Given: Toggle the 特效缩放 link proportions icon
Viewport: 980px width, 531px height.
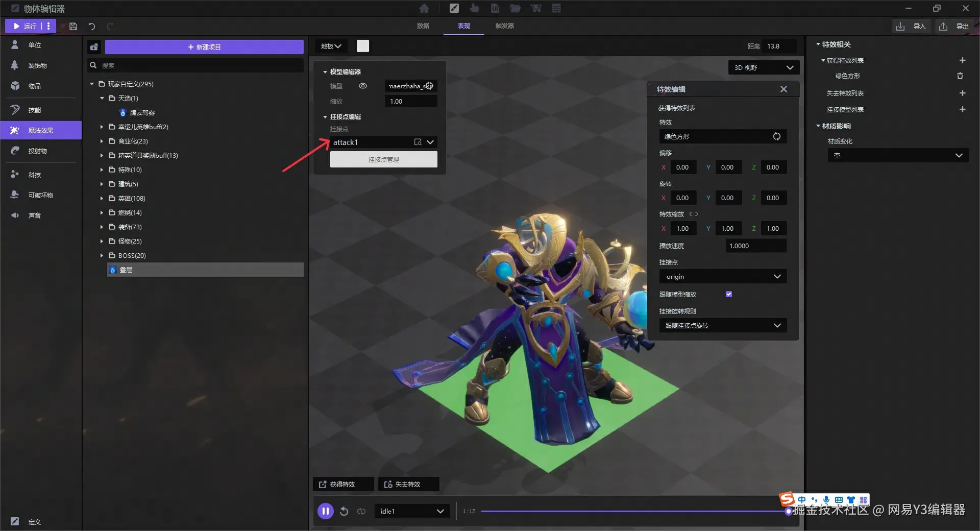Looking at the screenshot, I should tap(693, 214).
